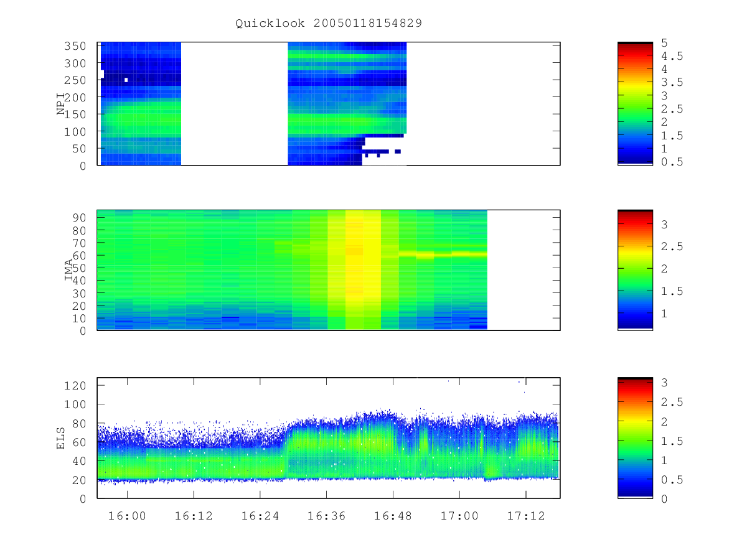Click the 16:12 time tick label
This screenshot has height=560, width=747.
[194, 516]
